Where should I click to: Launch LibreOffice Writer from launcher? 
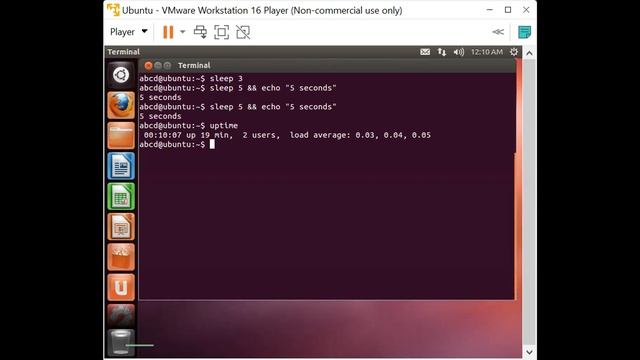[121, 166]
